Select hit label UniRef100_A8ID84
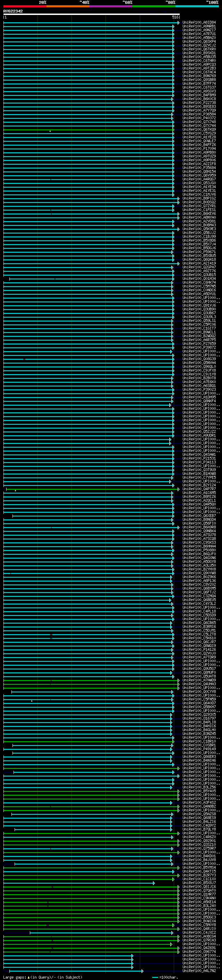222x980 pixels. tap(199, 23)
